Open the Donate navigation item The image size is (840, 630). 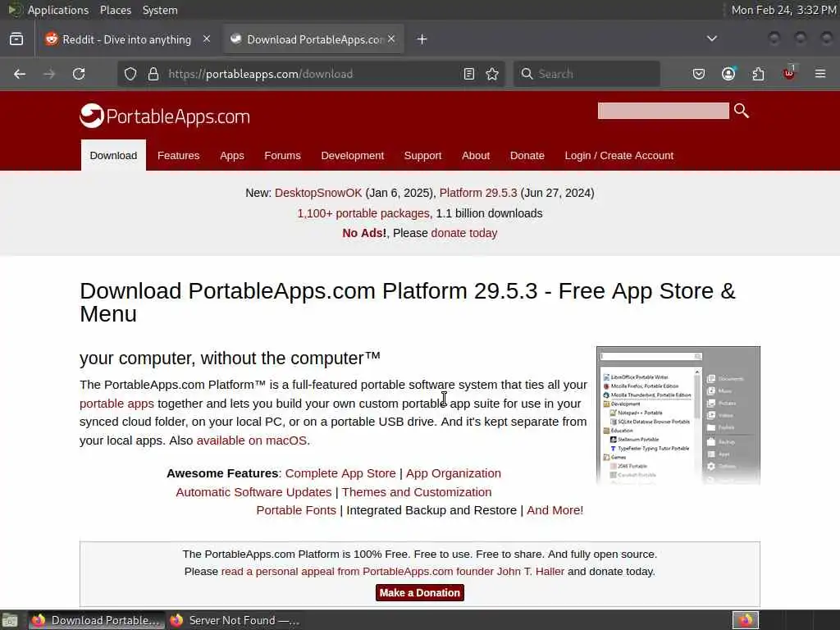click(x=527, y=155)
